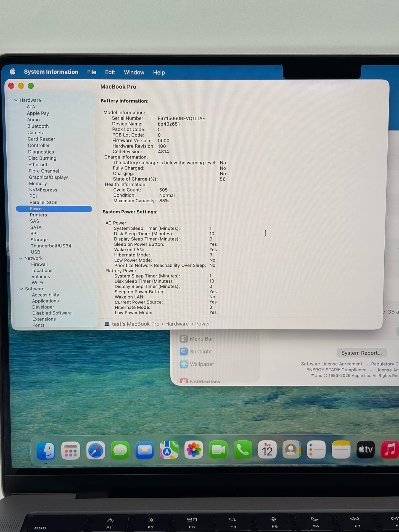Image resolution: width=399 pixels, height=532 pixels.
Task: Select USB in sidebar
Action: 35,252
